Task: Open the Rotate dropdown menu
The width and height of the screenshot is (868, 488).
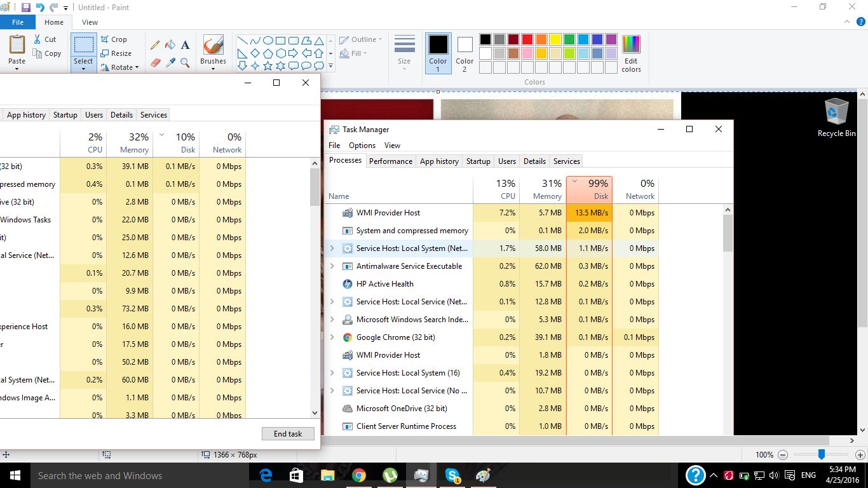Action: pos(121,67)
